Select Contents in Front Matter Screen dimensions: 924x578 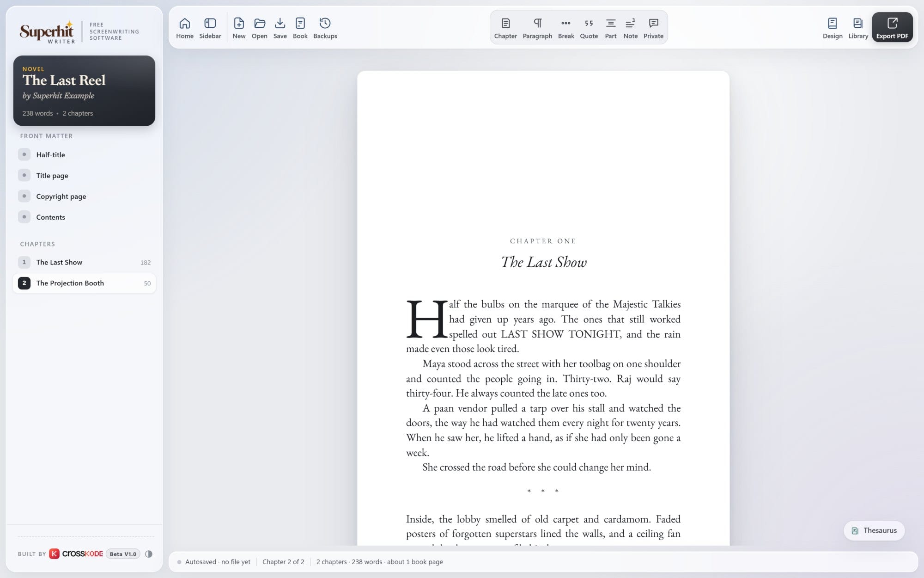84,217
